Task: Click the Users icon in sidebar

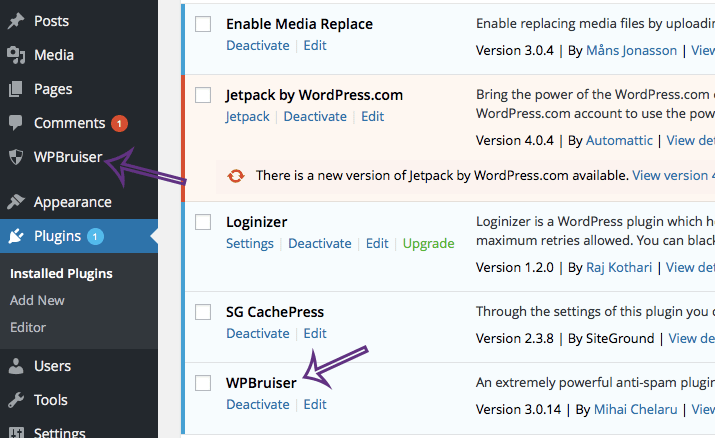Action: [16, 367]
